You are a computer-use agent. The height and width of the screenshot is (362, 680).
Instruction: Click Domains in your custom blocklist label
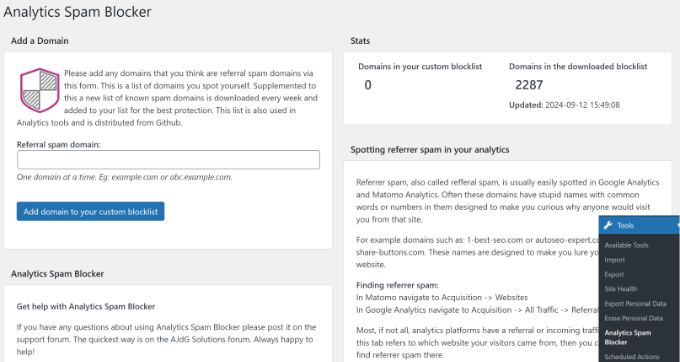[420, 66]
